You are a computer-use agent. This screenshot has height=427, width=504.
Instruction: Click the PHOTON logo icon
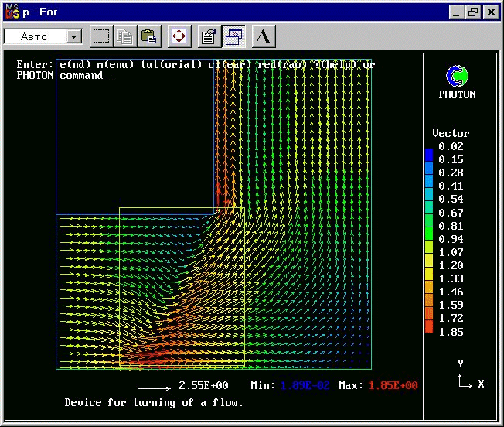[x=457, y=76]
